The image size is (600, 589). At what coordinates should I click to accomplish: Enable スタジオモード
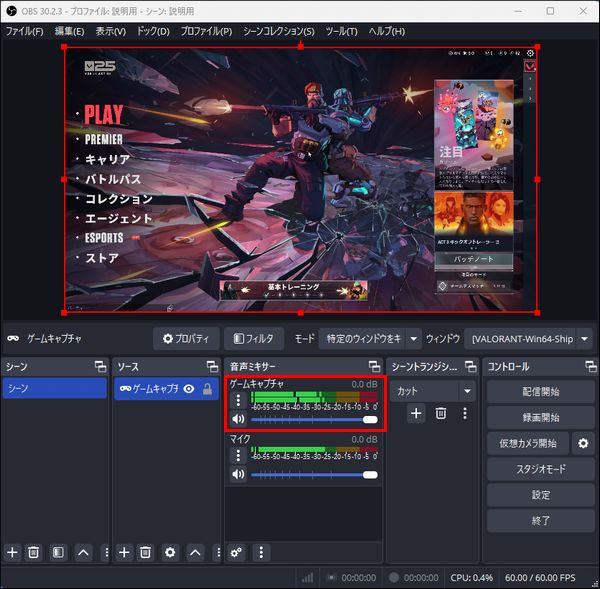point(540,469)
